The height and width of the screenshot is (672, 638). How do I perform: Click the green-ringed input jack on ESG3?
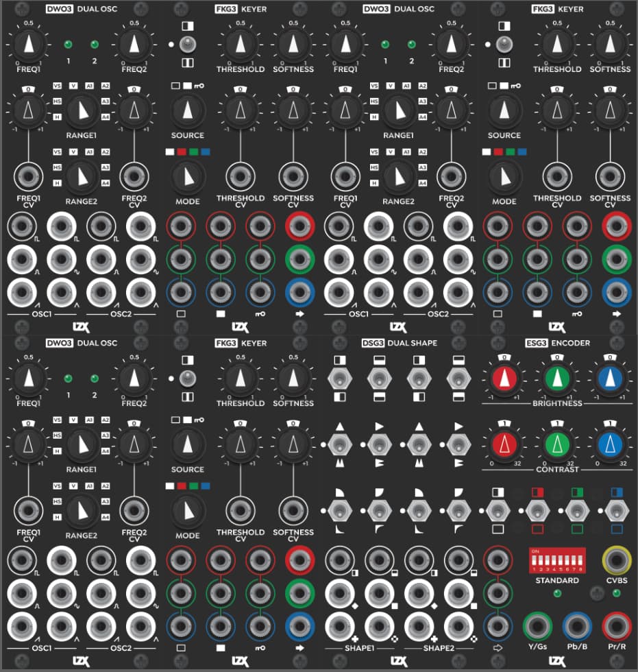(498, 593)
